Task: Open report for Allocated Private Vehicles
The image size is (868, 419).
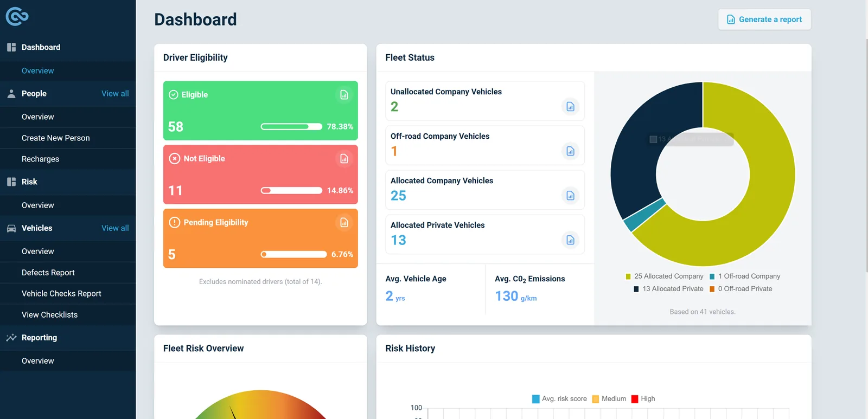Action: click(x=570, y=240)
